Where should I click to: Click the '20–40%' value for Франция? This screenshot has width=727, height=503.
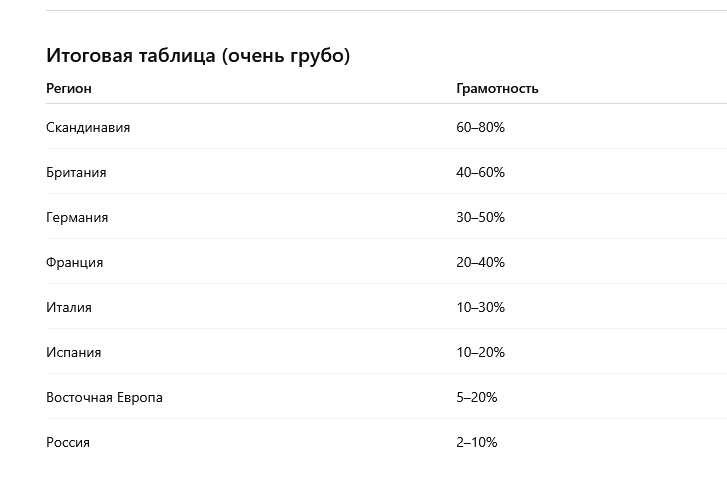[480, 263]
